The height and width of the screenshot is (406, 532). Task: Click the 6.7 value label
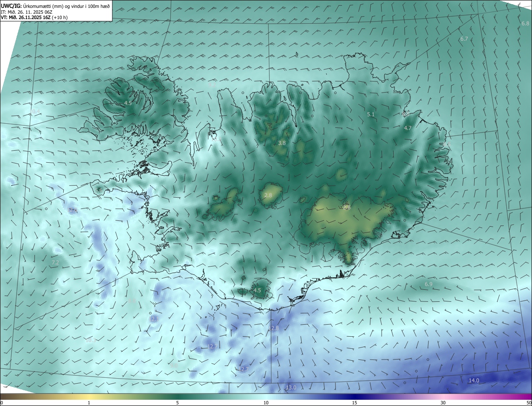[464, 39]
